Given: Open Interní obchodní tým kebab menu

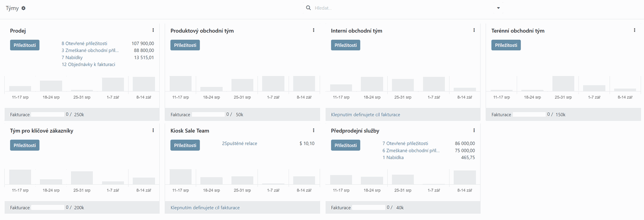Looking at the screenshot, I should point(474,30).
